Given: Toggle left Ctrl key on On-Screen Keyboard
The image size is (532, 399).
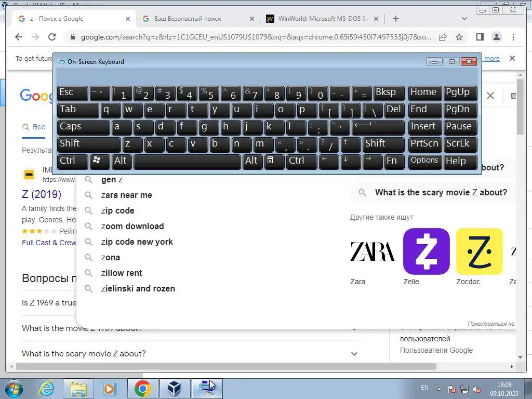Looking at the screenshot, I should tap(72, 162).
